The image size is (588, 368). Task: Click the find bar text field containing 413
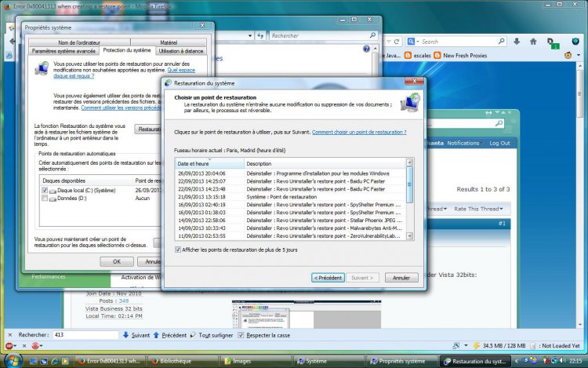coord(85,335)
